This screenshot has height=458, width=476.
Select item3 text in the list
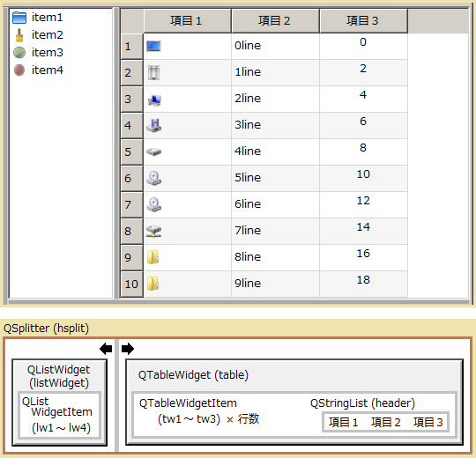pyautogui.click(x=48, y=53)
